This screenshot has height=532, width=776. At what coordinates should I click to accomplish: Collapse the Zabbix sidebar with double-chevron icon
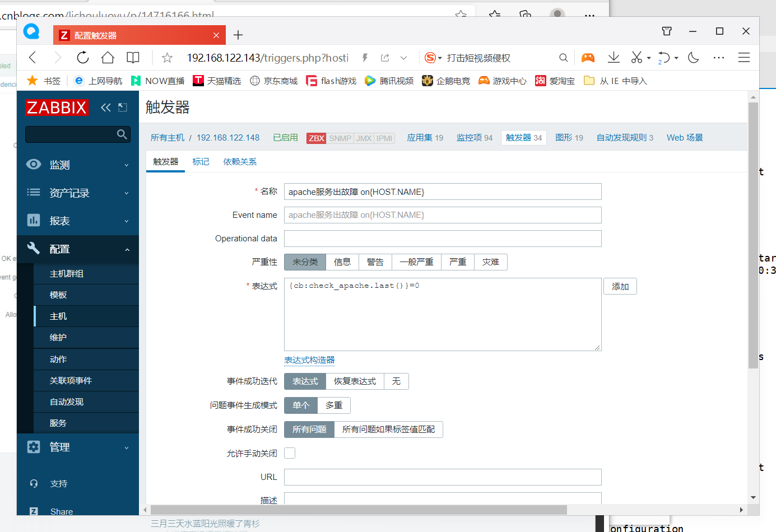click(x=106, y=108)
